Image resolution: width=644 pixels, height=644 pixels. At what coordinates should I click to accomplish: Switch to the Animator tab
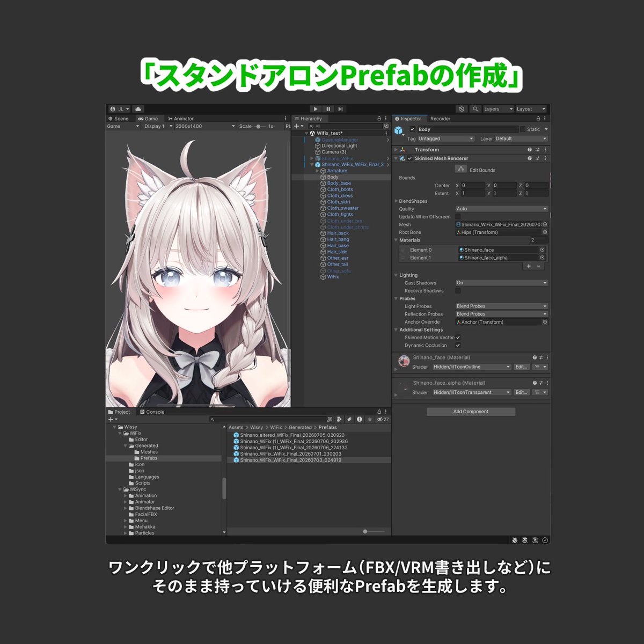click(180, 119)
